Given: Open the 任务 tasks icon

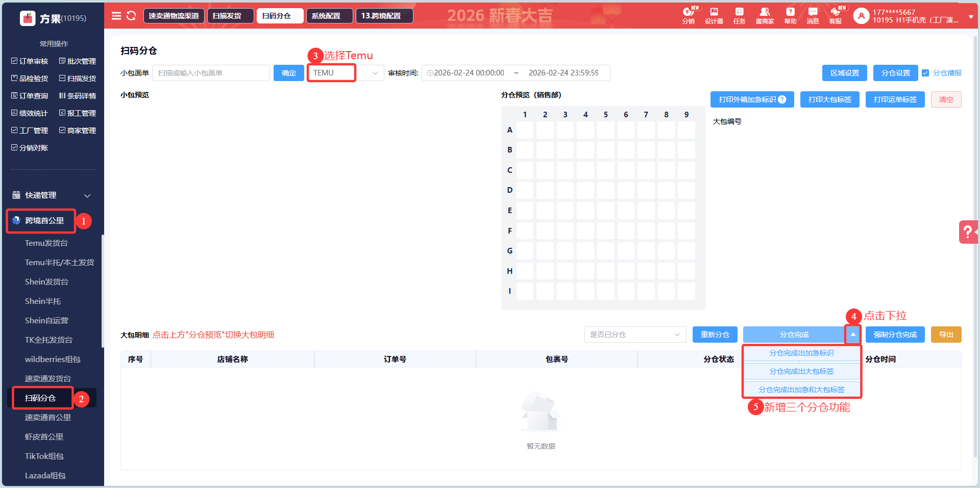Looking at the screenshot, I should (x=739, y=15).
